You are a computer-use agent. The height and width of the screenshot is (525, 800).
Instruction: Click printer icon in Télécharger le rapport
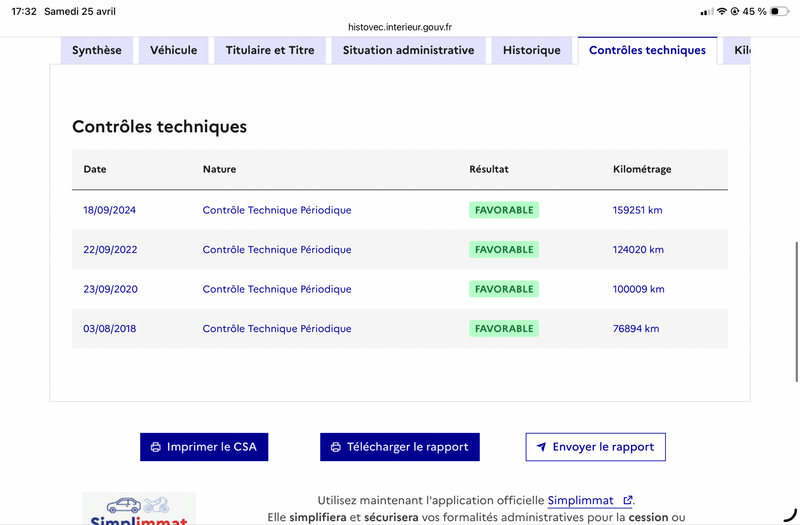335,447
